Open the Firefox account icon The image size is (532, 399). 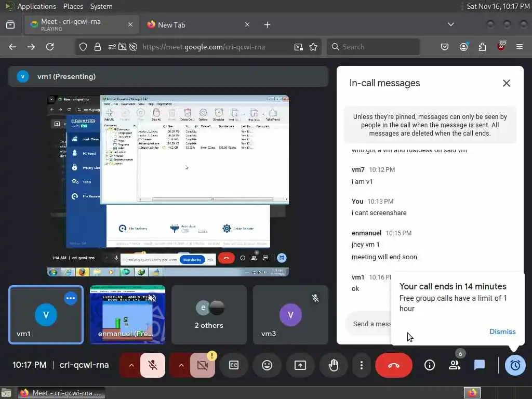463,47
